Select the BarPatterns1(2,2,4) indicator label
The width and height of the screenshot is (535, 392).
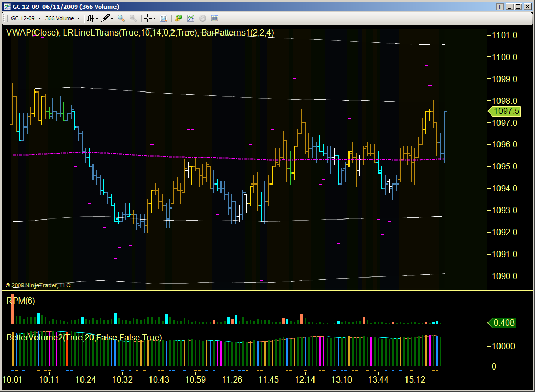tap(238, 33)
